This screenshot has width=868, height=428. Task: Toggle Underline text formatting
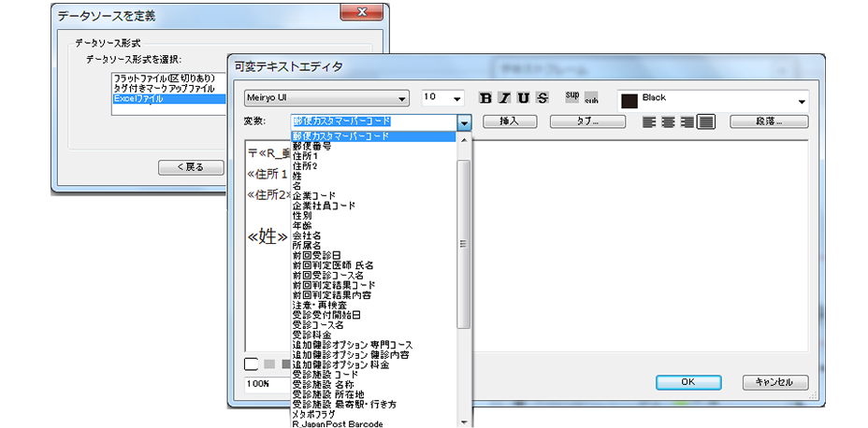pyautogui.click(x=523, y=98)
